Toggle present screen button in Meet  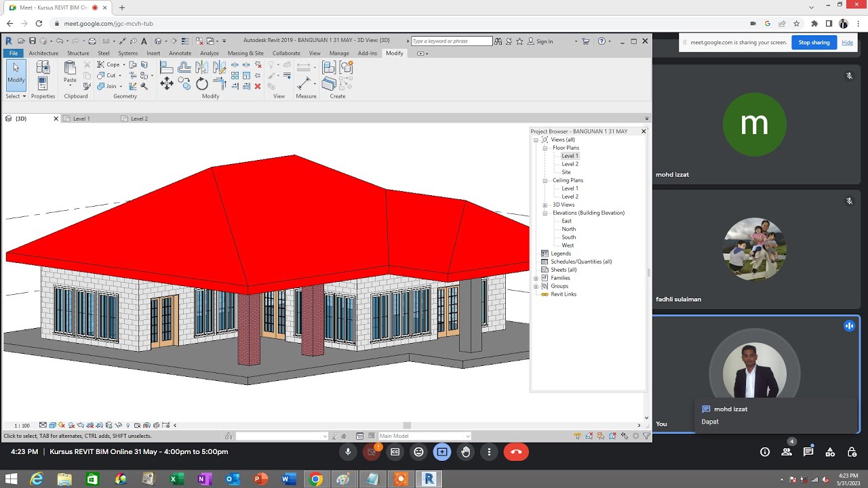click(x=442, y=452)
